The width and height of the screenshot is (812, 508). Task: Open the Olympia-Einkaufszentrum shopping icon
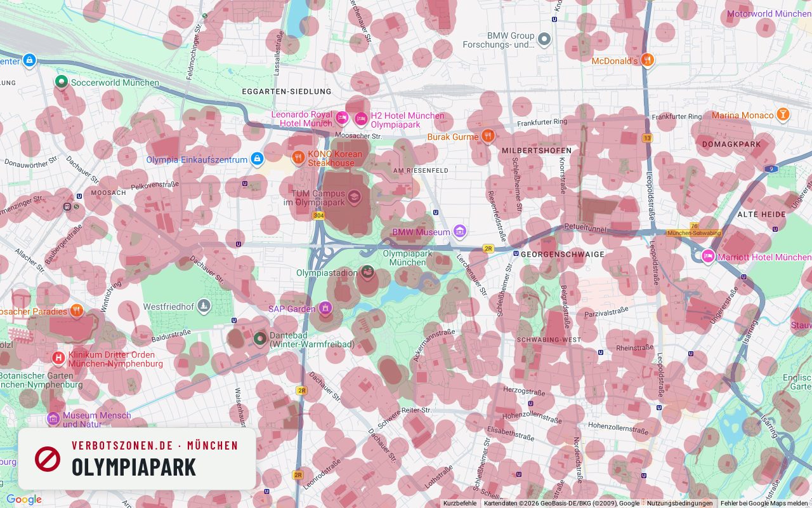[x=257, y=159]
